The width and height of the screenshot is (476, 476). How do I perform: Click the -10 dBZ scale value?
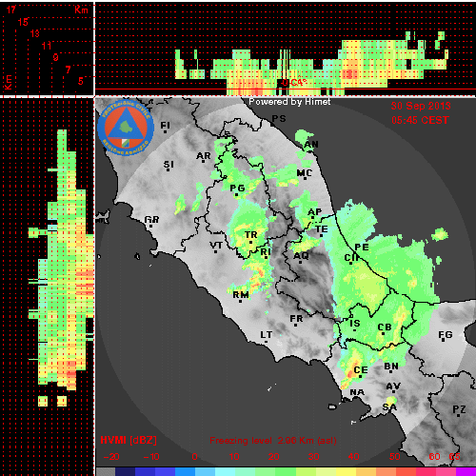pos(151,457)
